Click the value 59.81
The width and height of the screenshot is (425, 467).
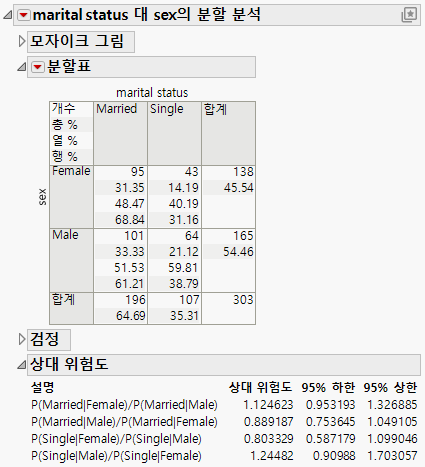183,268
